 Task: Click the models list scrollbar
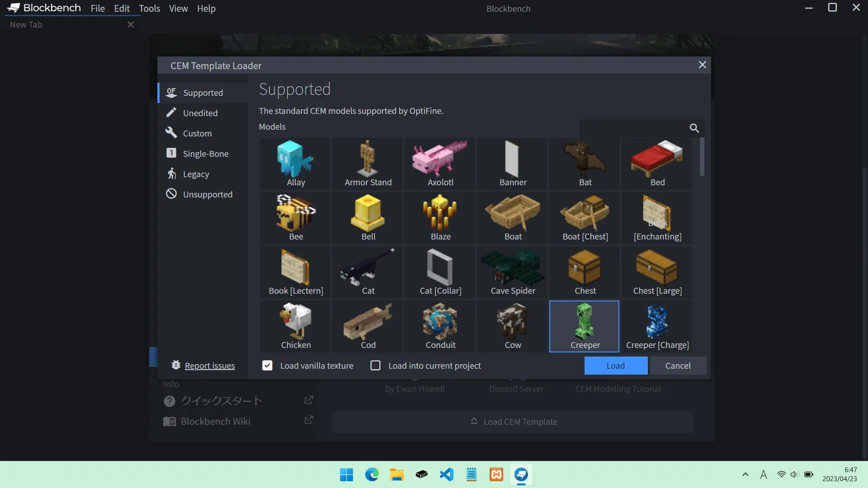pyautogui.click(x=702, y=157)
